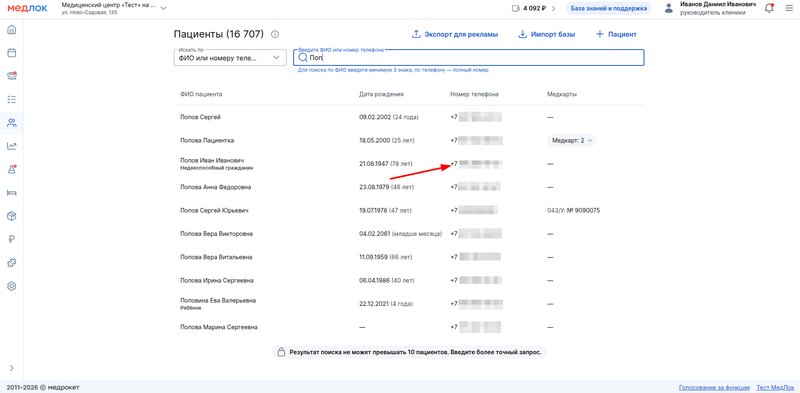
Task: Click birth date 04.02.2061
Action: tap(375, 234)
